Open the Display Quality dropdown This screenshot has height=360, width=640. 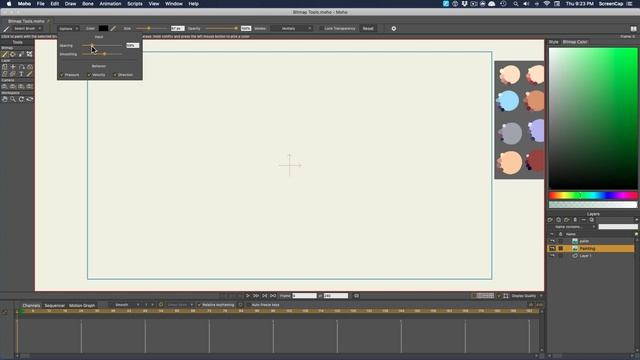coord(527,296)
